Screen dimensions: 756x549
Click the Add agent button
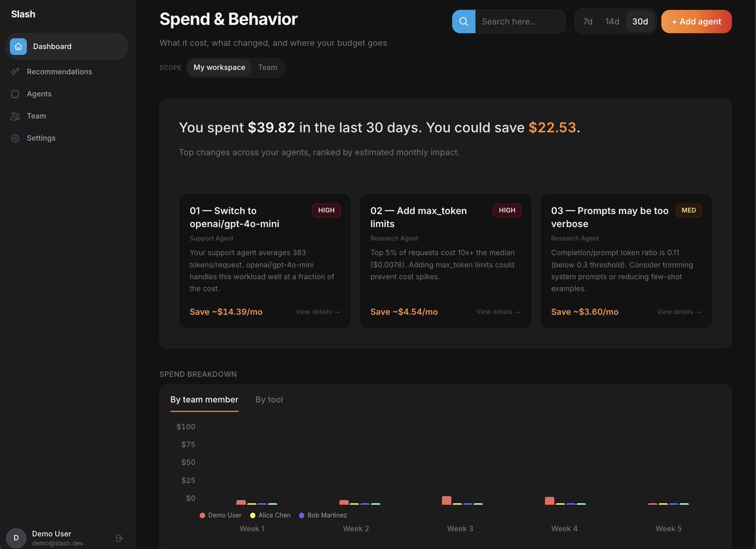(696, 21)
